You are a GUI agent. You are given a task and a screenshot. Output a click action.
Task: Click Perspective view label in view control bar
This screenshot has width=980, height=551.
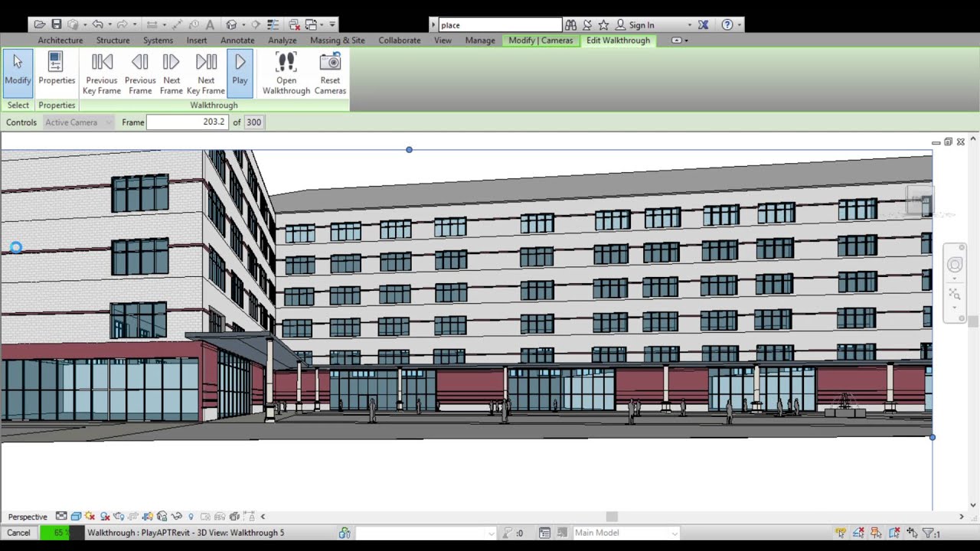coord(28,517)
